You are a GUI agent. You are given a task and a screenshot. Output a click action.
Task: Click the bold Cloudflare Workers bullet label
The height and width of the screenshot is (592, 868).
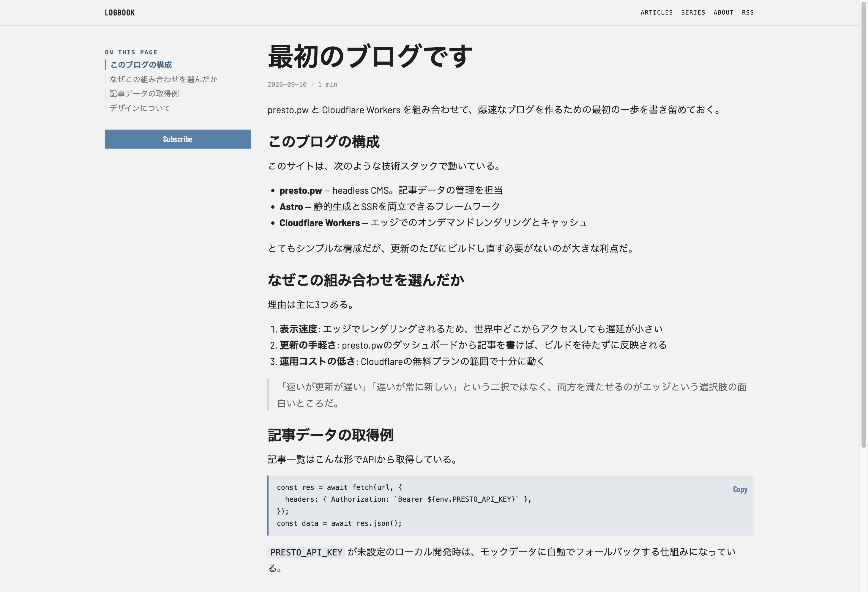319,223
